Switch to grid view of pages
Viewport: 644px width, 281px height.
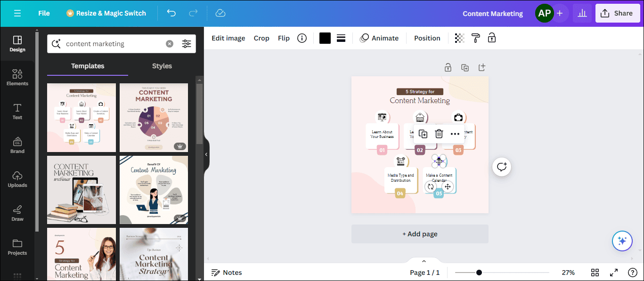click(x=595, y=273)
